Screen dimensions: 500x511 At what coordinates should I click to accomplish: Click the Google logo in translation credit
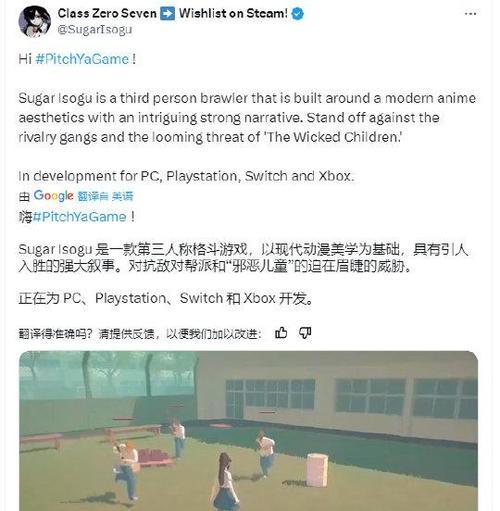(x=53, y=196)
